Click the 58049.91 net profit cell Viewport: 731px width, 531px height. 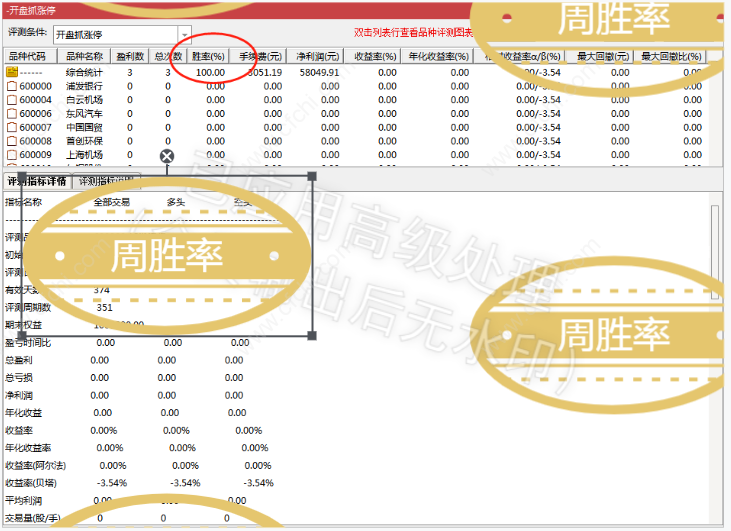319,73
